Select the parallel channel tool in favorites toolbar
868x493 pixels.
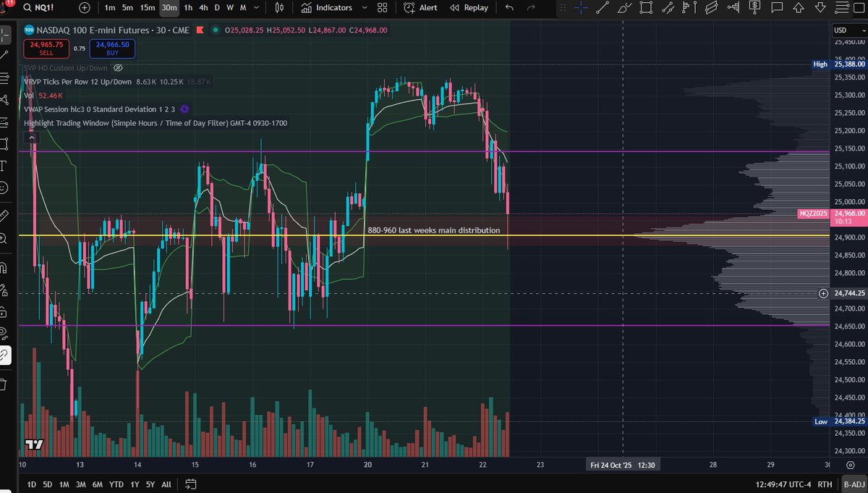coord(668,7)
